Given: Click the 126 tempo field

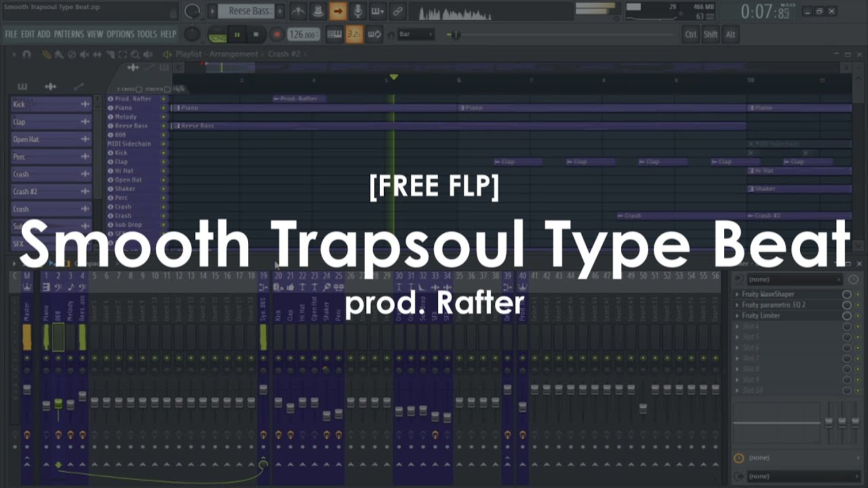Looking at the screenshot, I should click(x=303, y=35).
